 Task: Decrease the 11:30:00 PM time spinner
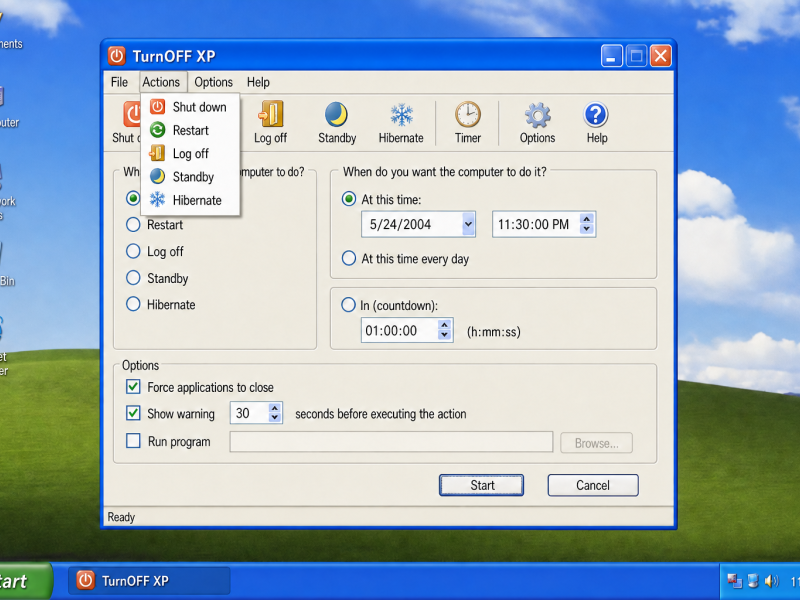pyautogui.click(x=587, y=229)
